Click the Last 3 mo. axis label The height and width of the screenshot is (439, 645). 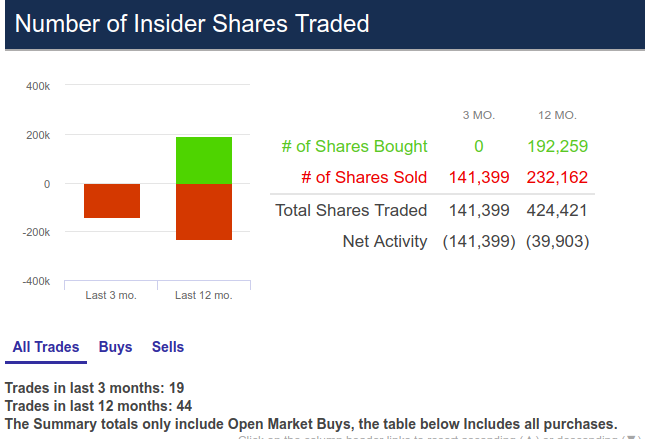(x=112, y=295)
